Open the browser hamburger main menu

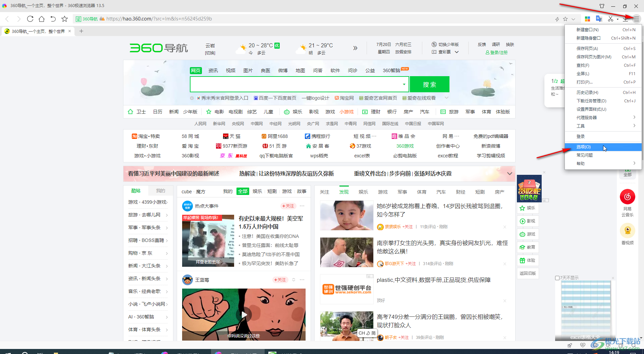click(636, 19)
